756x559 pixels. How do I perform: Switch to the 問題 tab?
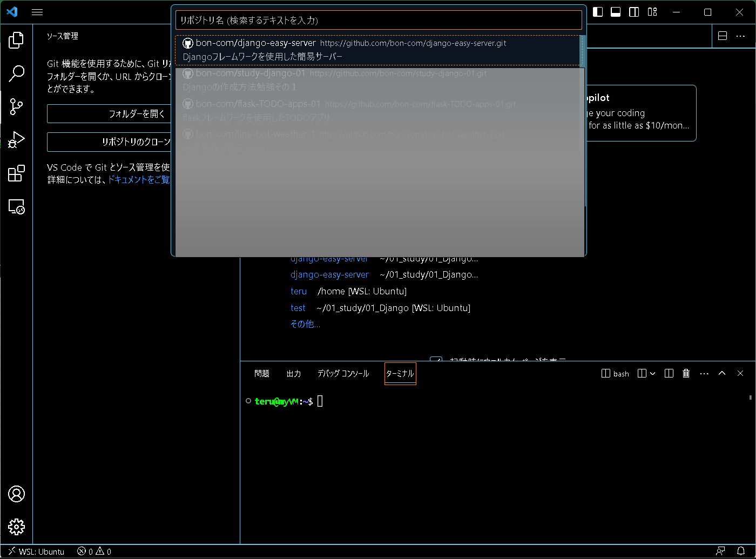coord(262,374)
